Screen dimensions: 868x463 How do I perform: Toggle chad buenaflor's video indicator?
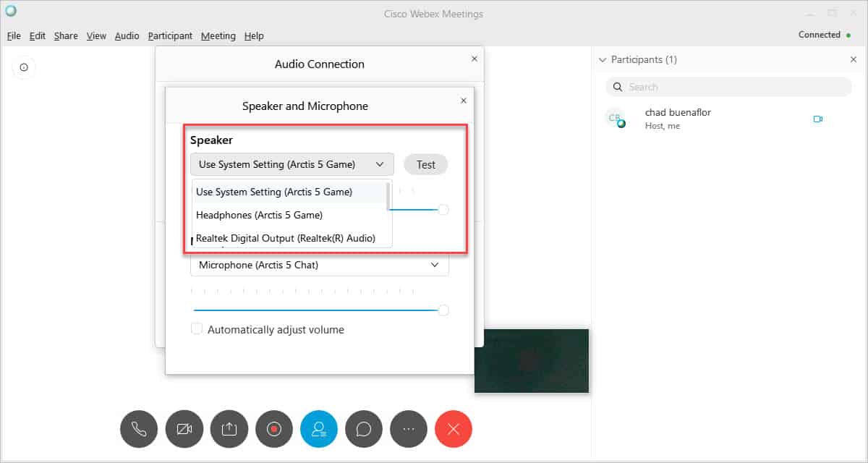(x=818, y=119)
